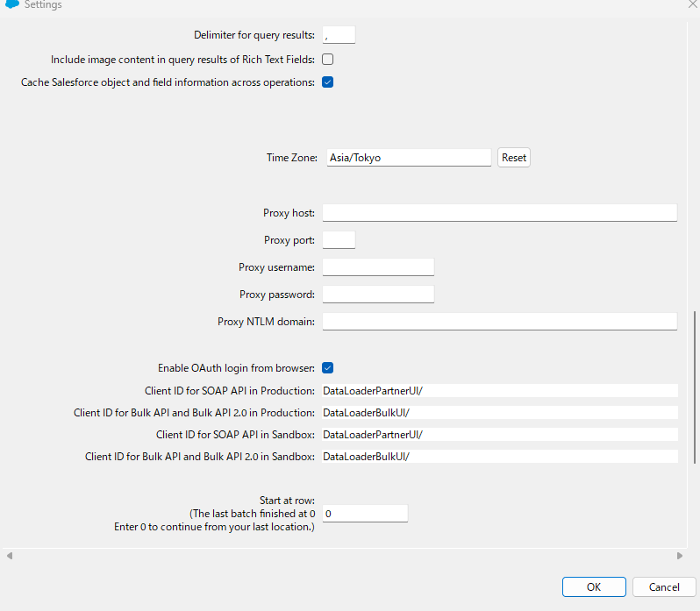Cancel the settings dialog
Screen dimensions: 700x611
[664, 587]
